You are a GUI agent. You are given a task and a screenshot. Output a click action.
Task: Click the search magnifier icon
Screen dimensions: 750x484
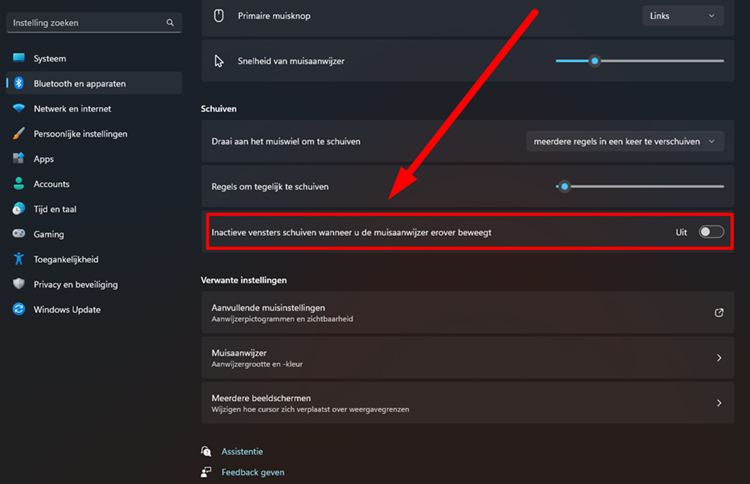[x=170, y=22]
